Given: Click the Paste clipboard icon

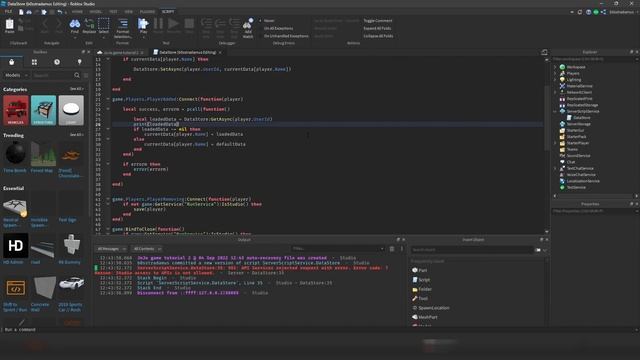Looking at the screenshot, I should [x=9, y=25].
